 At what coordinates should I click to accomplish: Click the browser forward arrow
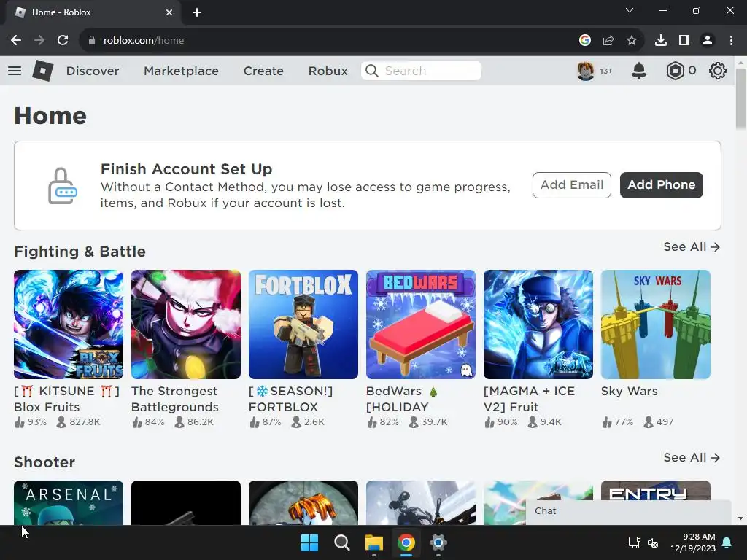(39, 41)
